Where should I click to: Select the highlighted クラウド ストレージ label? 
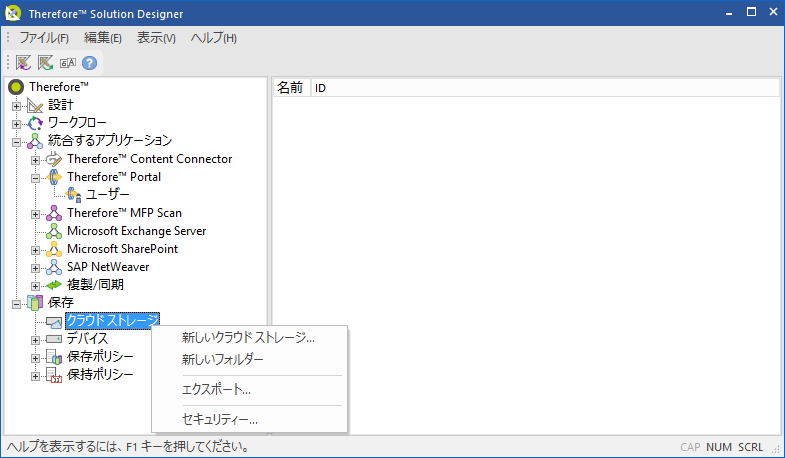click(x=113, y=320)
